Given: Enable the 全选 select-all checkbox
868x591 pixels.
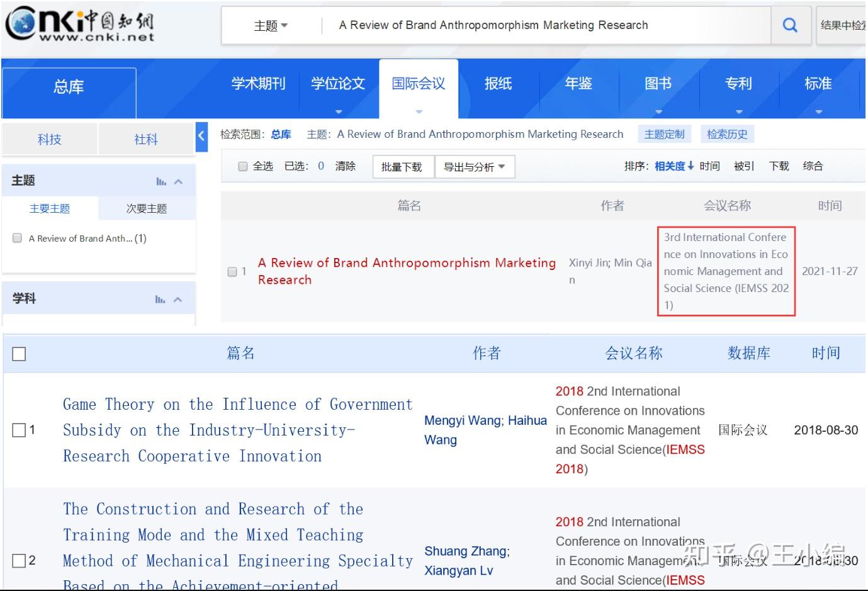Looking at the screenshot, I should (x=242, y=166).
